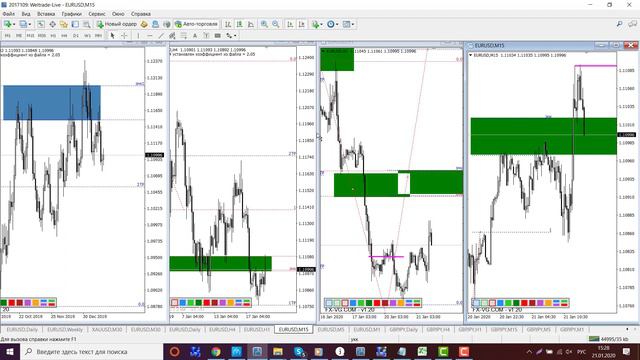
Task: Switch chart to bar chart icon
Action: pos(228,24)
